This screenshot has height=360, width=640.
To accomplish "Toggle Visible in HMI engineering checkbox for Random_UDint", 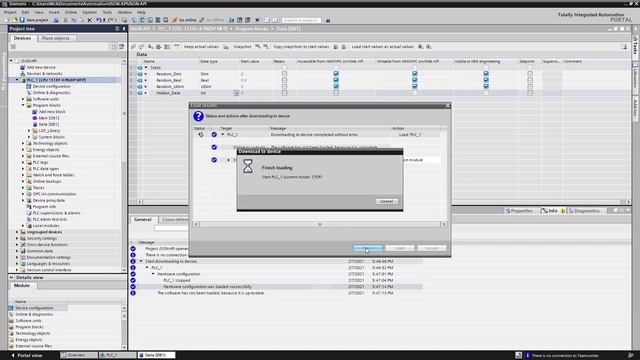I will (486, 86).
